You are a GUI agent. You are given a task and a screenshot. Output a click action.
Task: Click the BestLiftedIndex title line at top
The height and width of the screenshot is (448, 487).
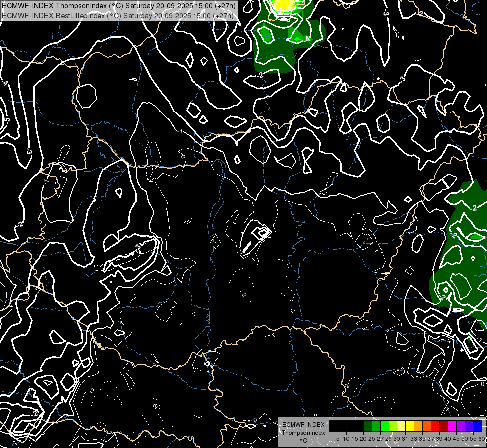pos(118,15)
